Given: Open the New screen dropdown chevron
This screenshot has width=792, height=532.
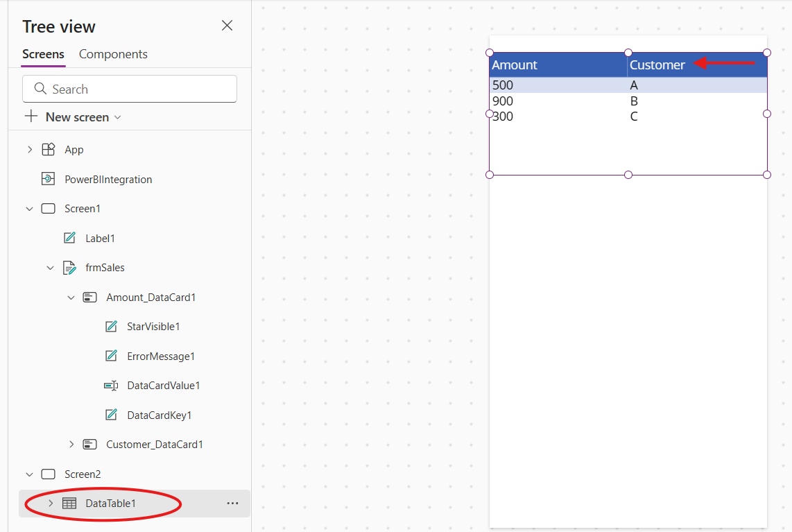Looking at the screenshot, I should point(118,117).
